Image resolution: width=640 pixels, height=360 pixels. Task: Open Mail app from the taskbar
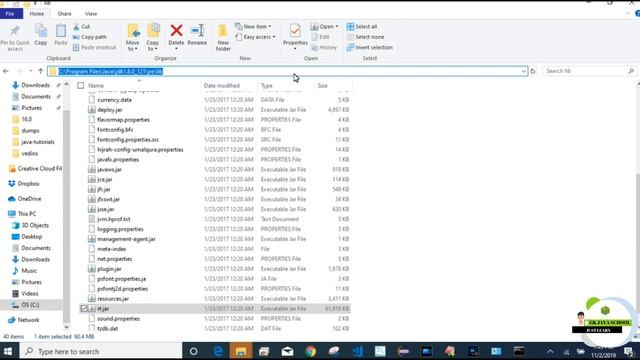coord(287,351)
